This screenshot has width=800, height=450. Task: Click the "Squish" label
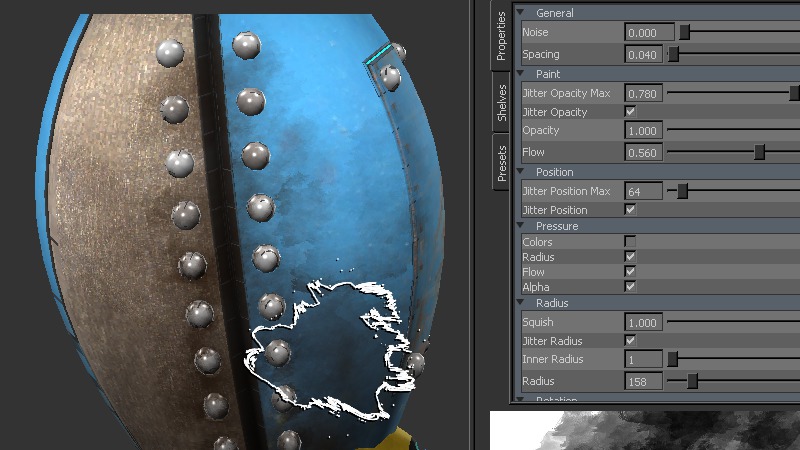point(538,322)
